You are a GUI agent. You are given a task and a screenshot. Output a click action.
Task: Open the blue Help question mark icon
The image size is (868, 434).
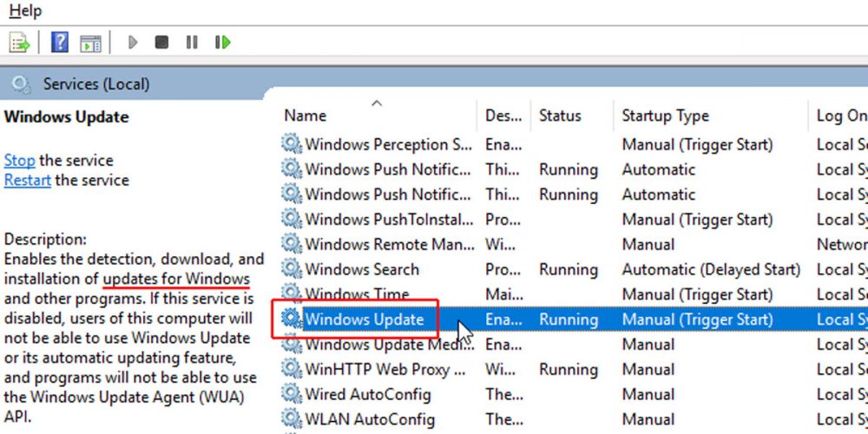(59, 43)
